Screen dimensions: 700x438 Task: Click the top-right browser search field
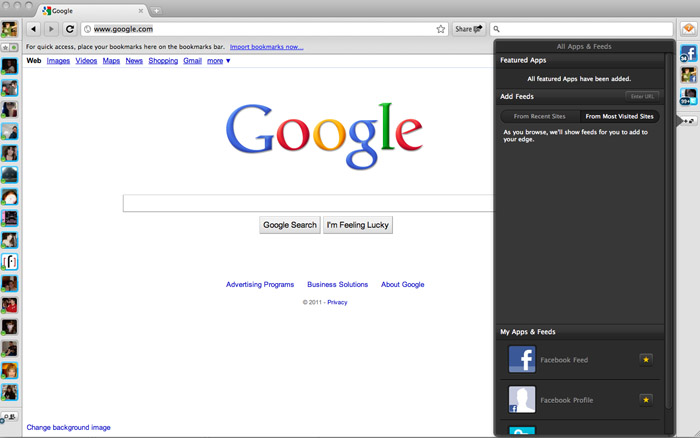581,29
